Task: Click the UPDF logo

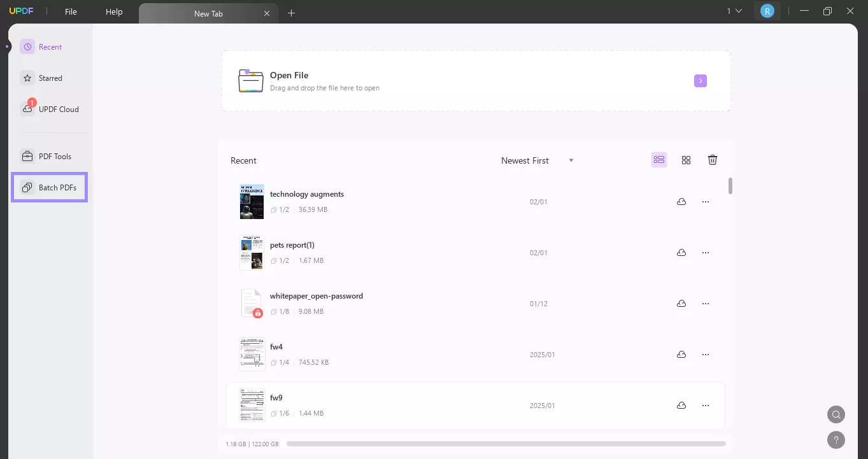Action: click(21, 11)
